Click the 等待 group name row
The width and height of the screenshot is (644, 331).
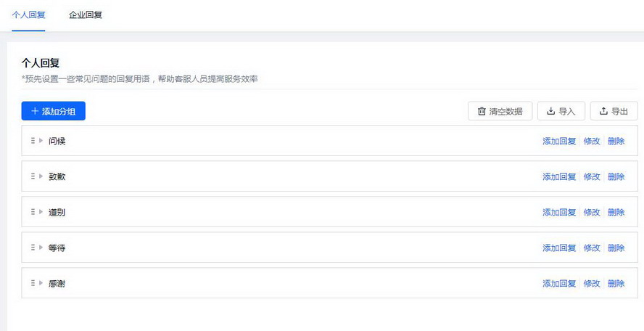point(57,248)
